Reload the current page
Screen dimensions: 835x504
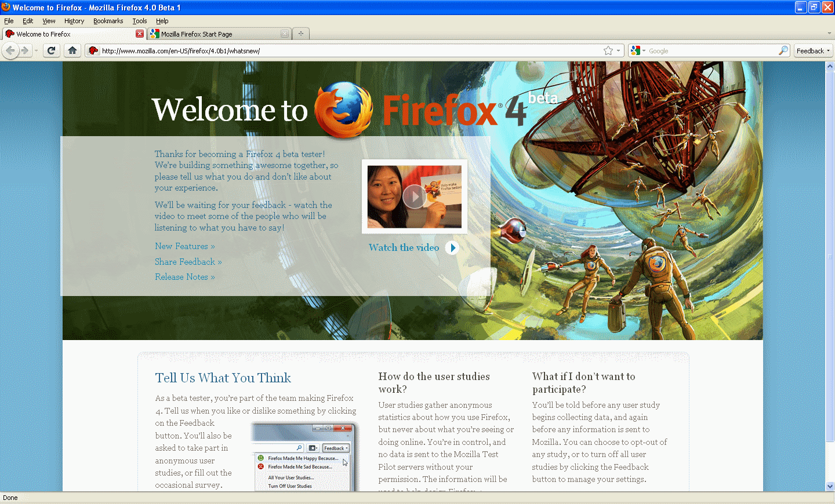point(52,50)
